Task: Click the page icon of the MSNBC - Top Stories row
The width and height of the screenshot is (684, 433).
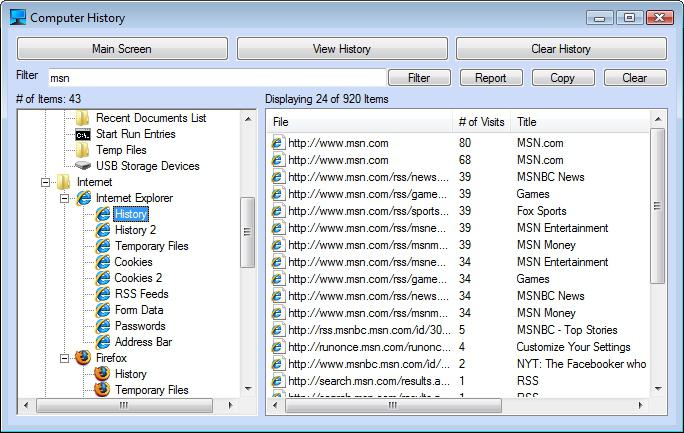Action: (278, 330)
